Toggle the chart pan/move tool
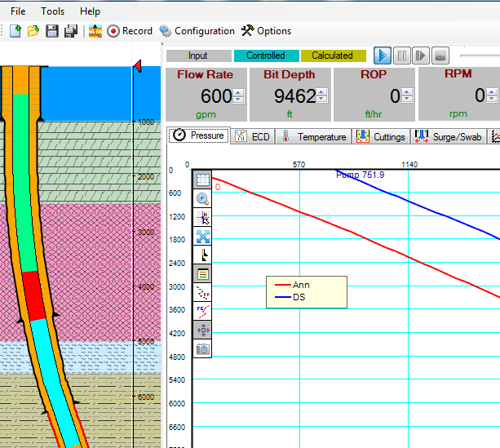500x448 pixels. pyautogui.click(x=202, y=330)
